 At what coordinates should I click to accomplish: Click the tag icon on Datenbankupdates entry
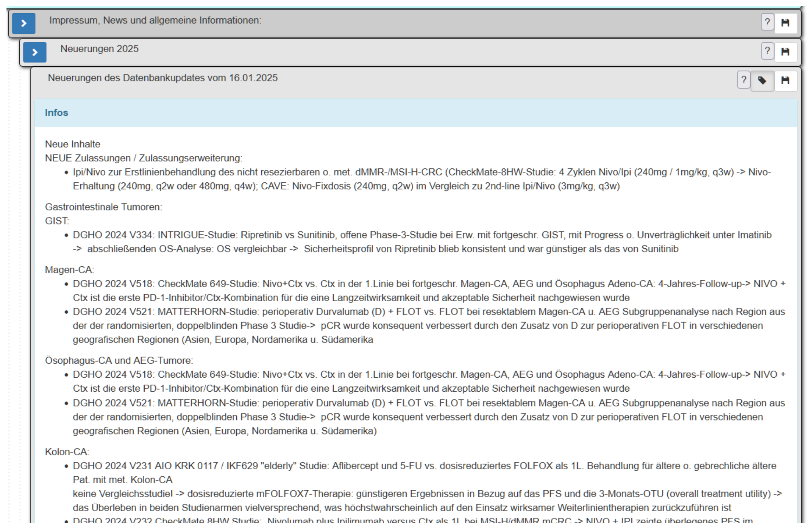point(762,81)
